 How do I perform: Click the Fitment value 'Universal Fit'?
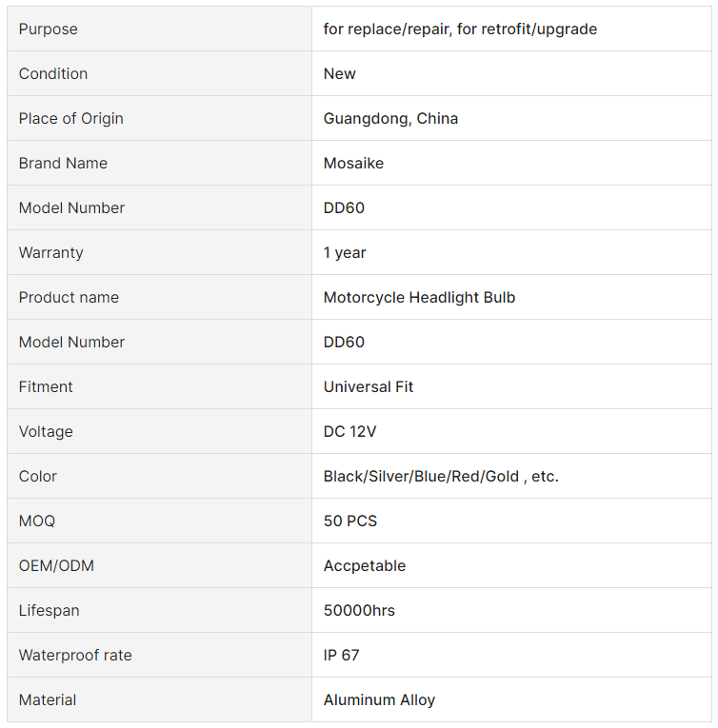[369, 386]
